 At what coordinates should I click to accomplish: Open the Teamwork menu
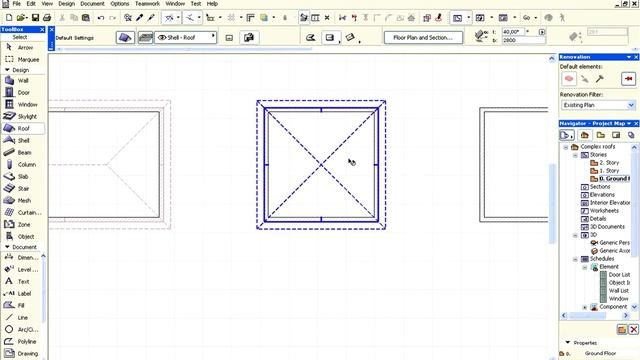147,4
